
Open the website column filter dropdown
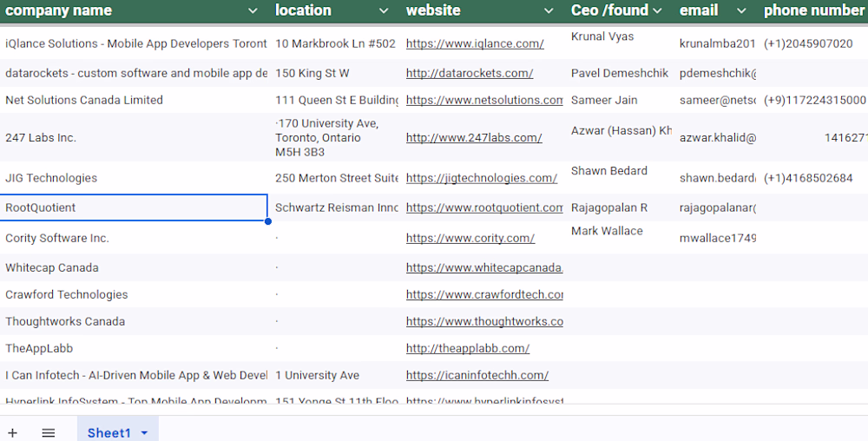[x=549, y=10]
